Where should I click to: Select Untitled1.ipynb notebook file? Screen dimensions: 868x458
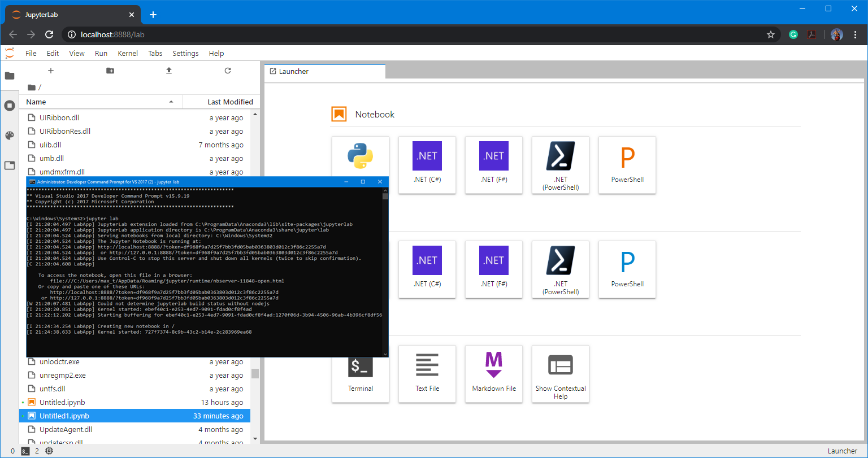pos(134,416)
